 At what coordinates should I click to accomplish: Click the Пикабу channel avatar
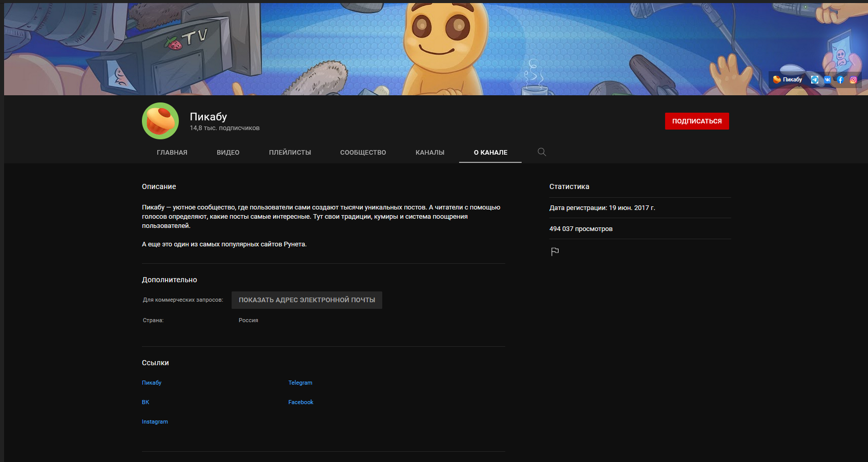tap(160, 121)
